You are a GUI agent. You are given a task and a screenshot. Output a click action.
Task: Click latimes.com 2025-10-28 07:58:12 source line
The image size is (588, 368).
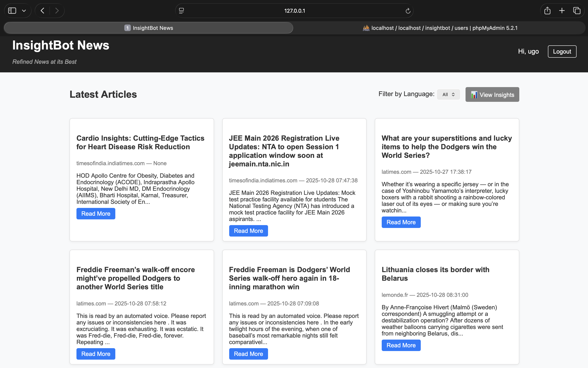121,304
